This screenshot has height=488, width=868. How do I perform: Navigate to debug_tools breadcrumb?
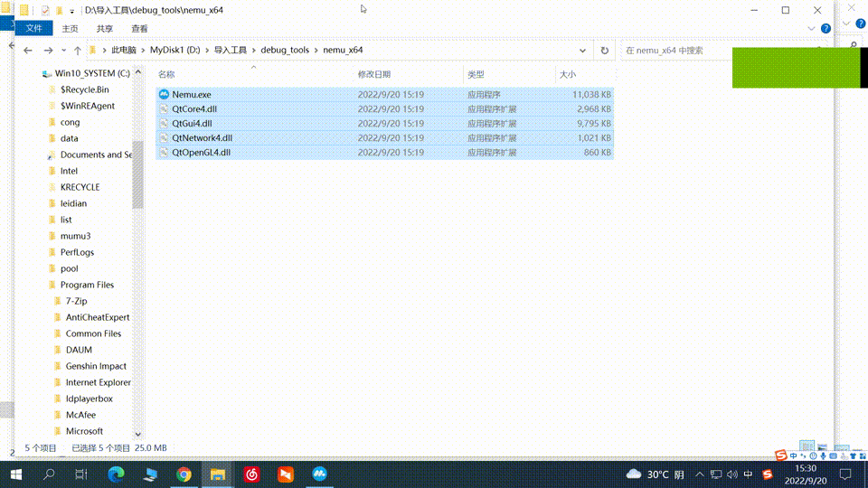tap(285, 50)
